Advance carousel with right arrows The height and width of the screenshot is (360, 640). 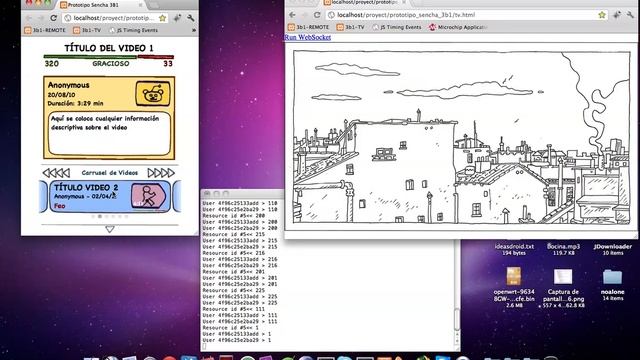click(161, 173)
